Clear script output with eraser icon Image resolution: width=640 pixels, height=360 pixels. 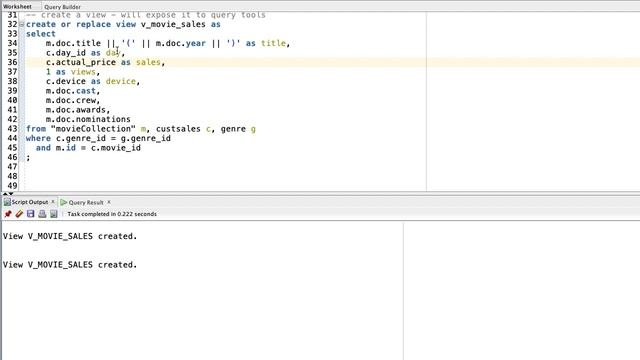(x=19, y=214)
